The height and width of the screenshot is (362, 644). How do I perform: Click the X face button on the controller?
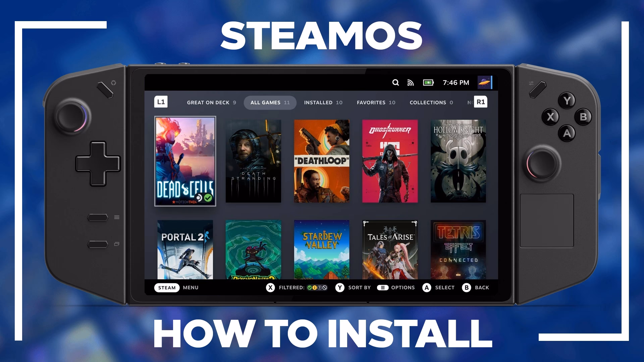[550, 117]
